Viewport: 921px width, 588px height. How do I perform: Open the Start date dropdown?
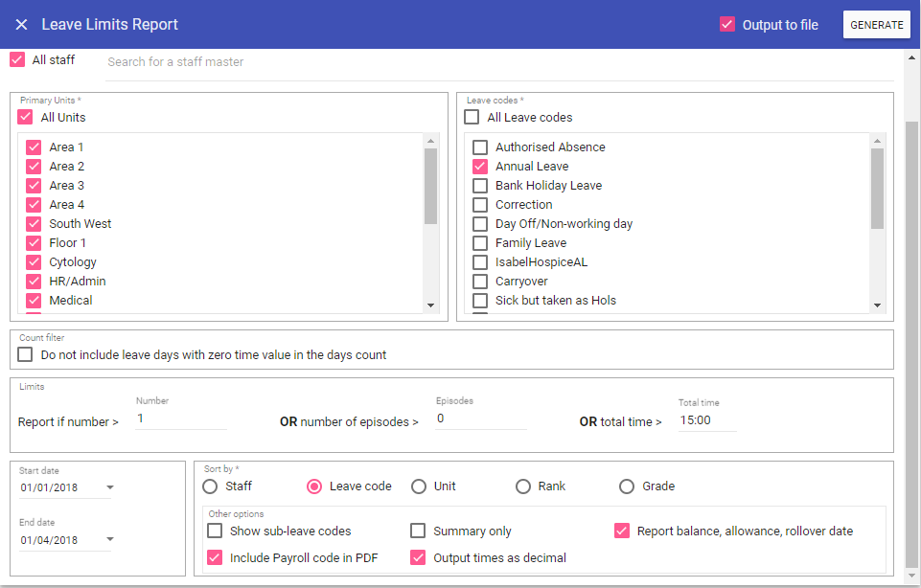(109, 487)
